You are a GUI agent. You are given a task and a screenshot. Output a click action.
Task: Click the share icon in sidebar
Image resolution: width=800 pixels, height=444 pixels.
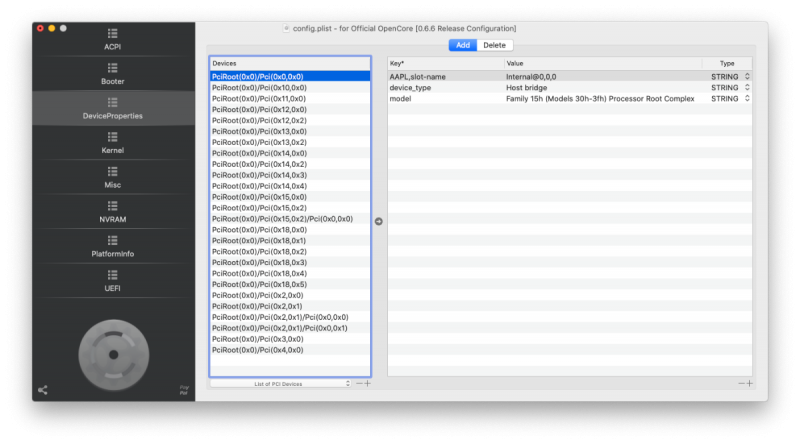coord(43,390)
